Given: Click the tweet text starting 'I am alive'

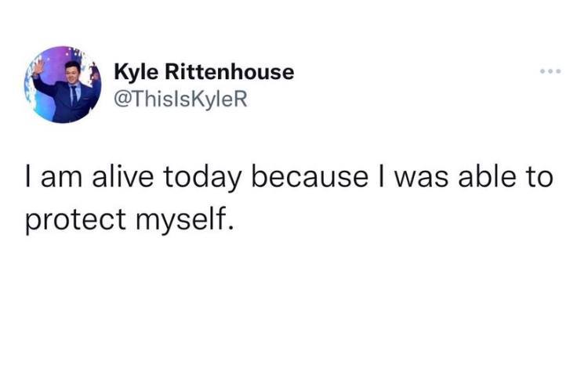Looking at the screenshot, I should coord(289,198).
